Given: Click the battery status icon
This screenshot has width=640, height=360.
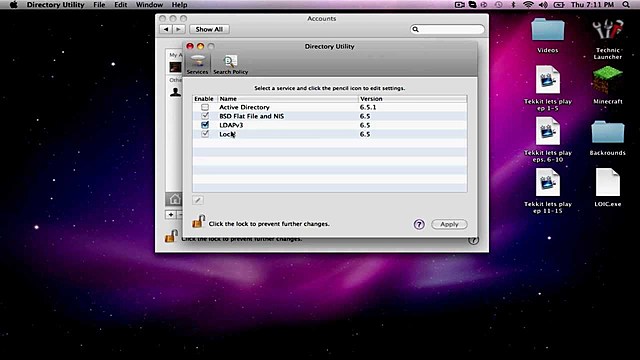Looking at the screenshot, I should (559, 5).
